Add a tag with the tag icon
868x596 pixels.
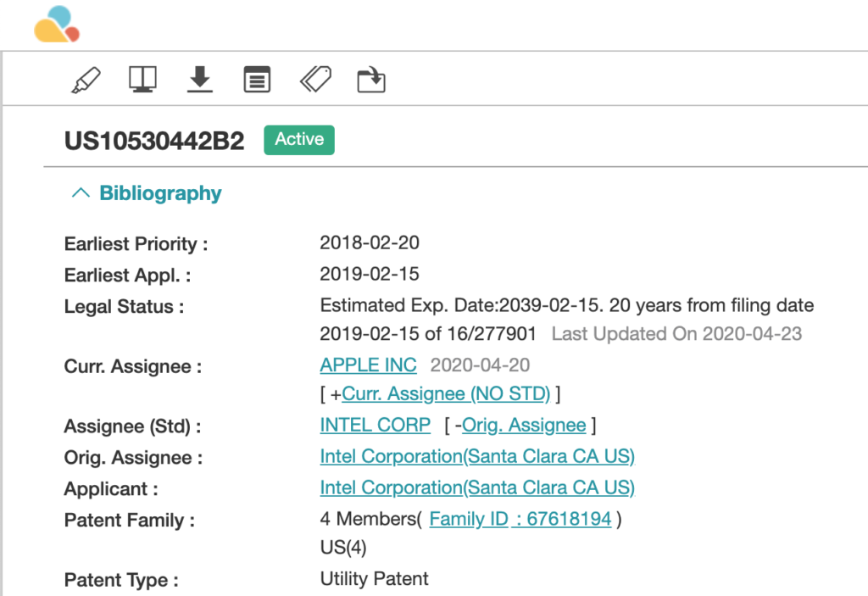[x=314, y=80]
